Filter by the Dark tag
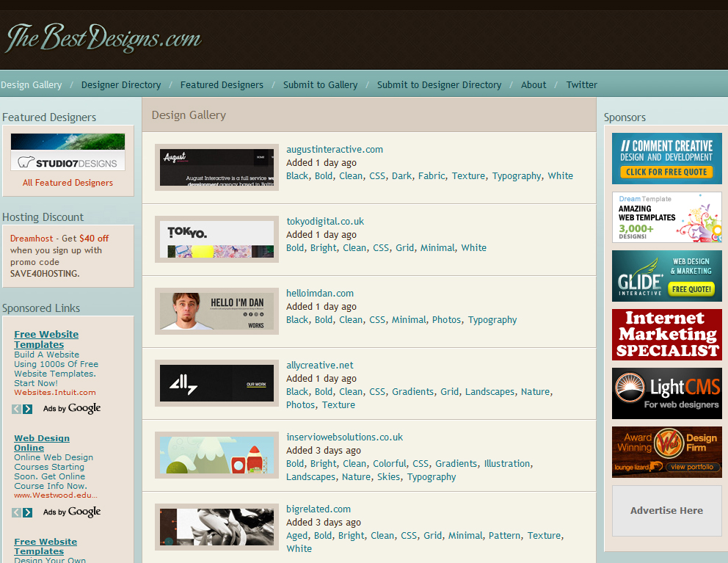The image size is (728, 563). click(401, 176)
